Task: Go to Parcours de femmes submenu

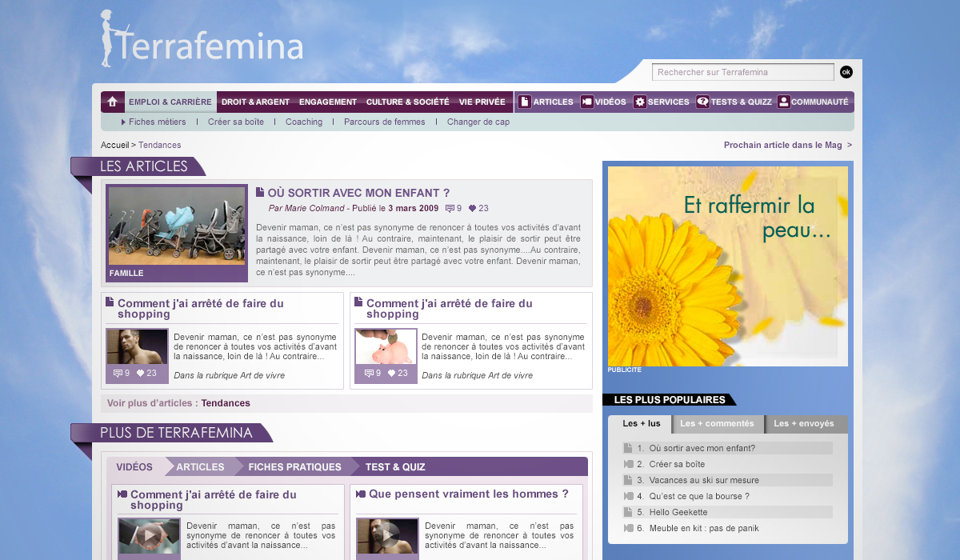Action: pos(385,122)
